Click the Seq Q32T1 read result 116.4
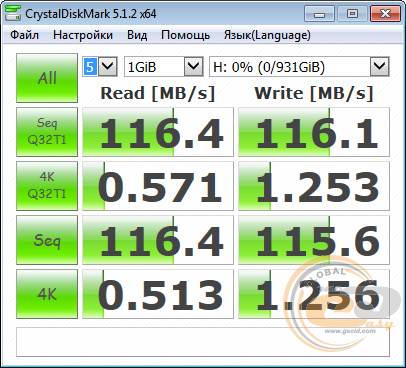 [158, 132]
